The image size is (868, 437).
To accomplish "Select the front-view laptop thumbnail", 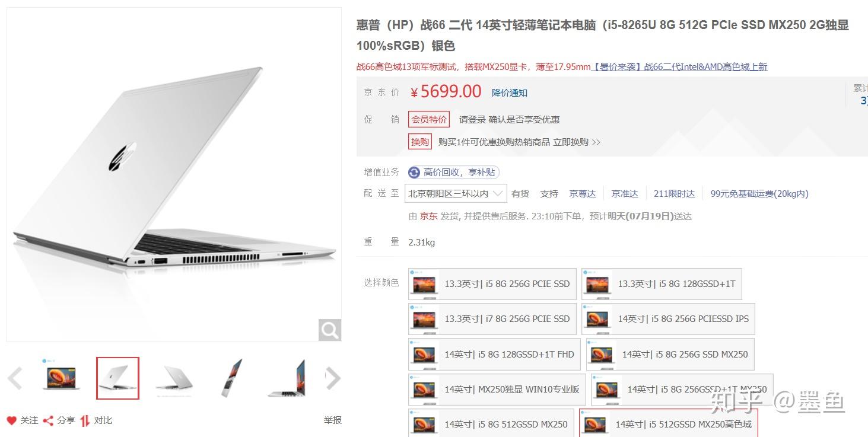I will [x=61, y=378].
